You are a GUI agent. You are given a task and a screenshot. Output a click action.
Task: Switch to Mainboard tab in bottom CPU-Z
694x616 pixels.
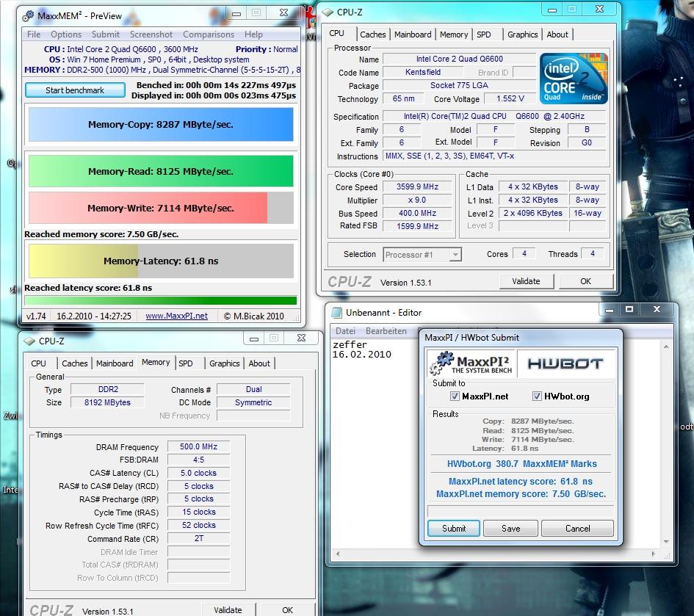[115, 363]
